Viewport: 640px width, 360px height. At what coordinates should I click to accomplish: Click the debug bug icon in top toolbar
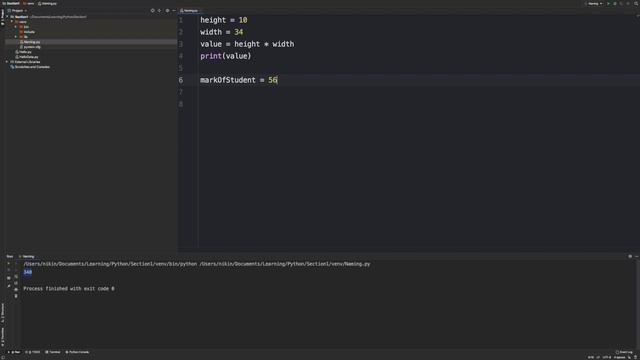615,4
